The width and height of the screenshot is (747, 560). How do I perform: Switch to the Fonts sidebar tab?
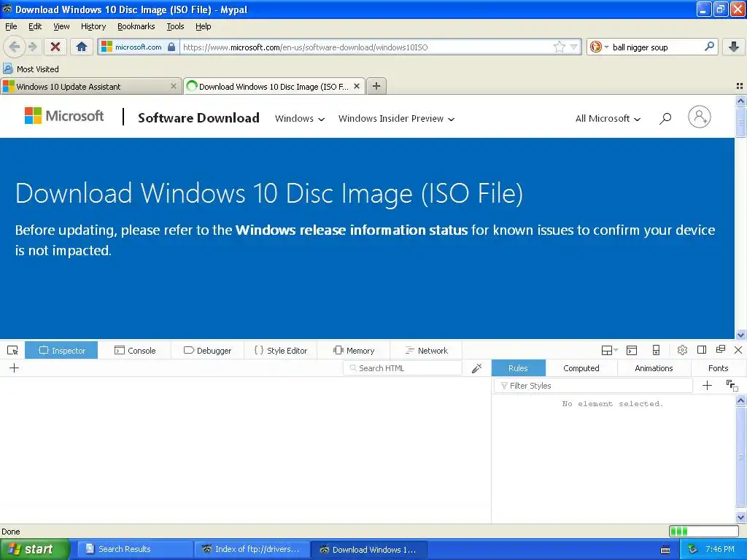tap(718, 368)
